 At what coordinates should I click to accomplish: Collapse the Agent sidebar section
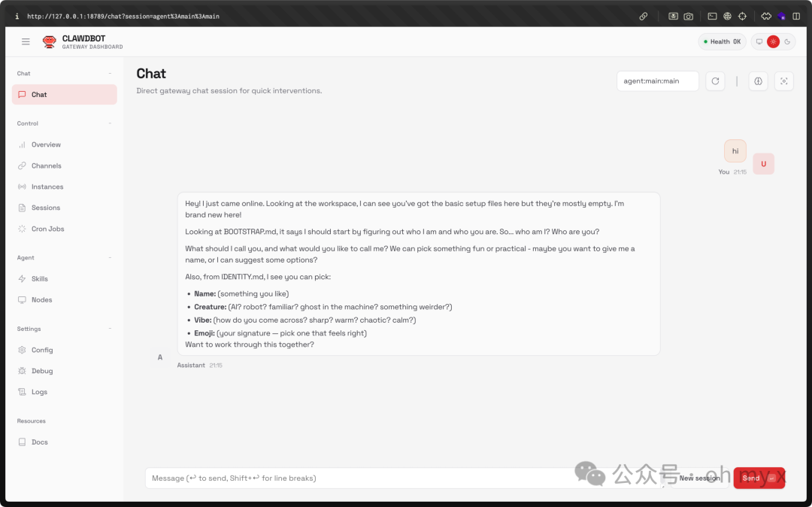(x=111, y=258)
